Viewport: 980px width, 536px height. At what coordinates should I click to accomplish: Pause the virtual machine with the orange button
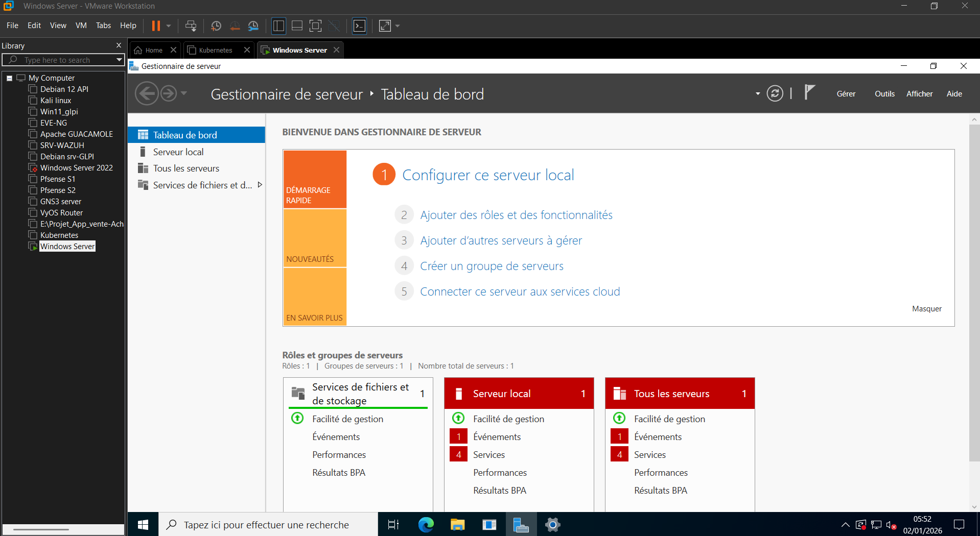pyautogui.click(x=156, y=26)
